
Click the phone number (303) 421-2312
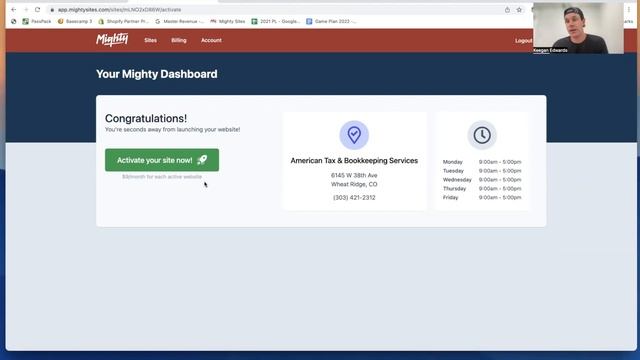[x=354, y=198]
